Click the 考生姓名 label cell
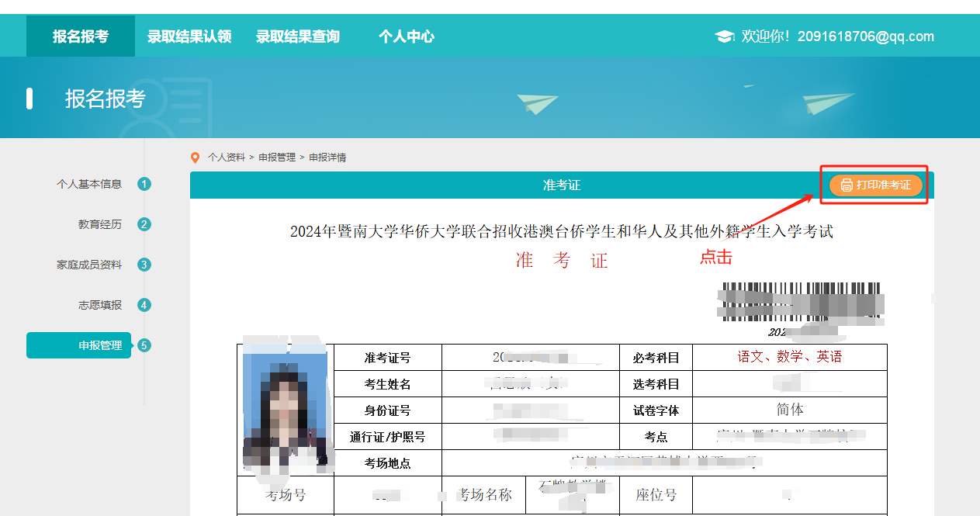This screenshot has width=980, height=516. pos(388,384)
